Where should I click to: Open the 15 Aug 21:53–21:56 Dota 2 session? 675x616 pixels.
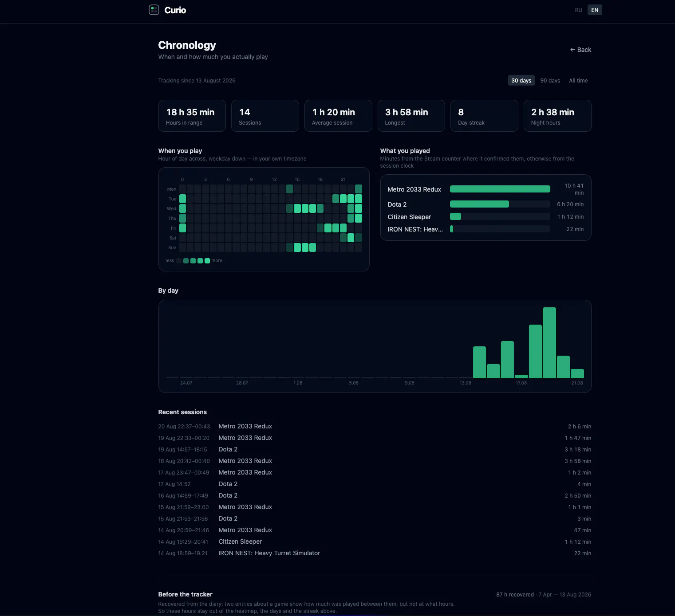pyautogui.click(x=375, y=518)
